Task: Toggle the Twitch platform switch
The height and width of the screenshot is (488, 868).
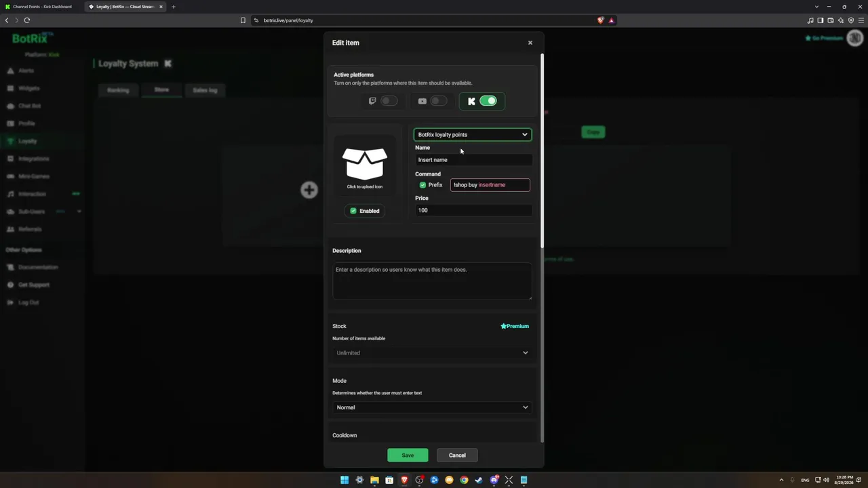Action: point(389,101)
